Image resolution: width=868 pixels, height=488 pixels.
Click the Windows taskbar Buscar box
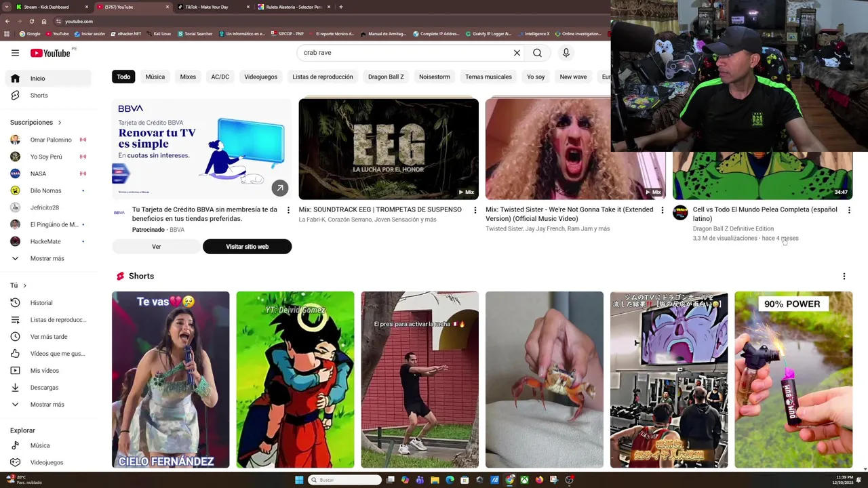345,480
